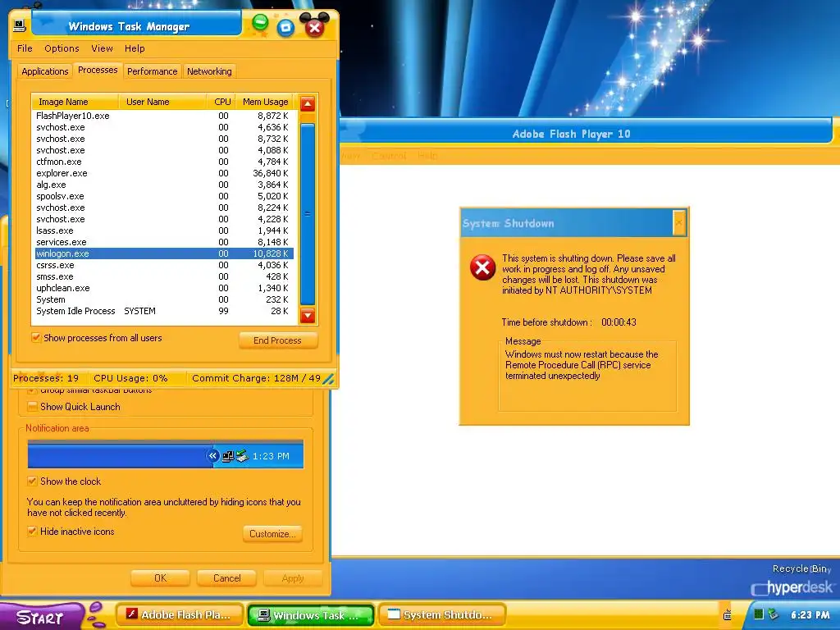
Task: Select winlogon.exe process row
Action: [163, 253]
